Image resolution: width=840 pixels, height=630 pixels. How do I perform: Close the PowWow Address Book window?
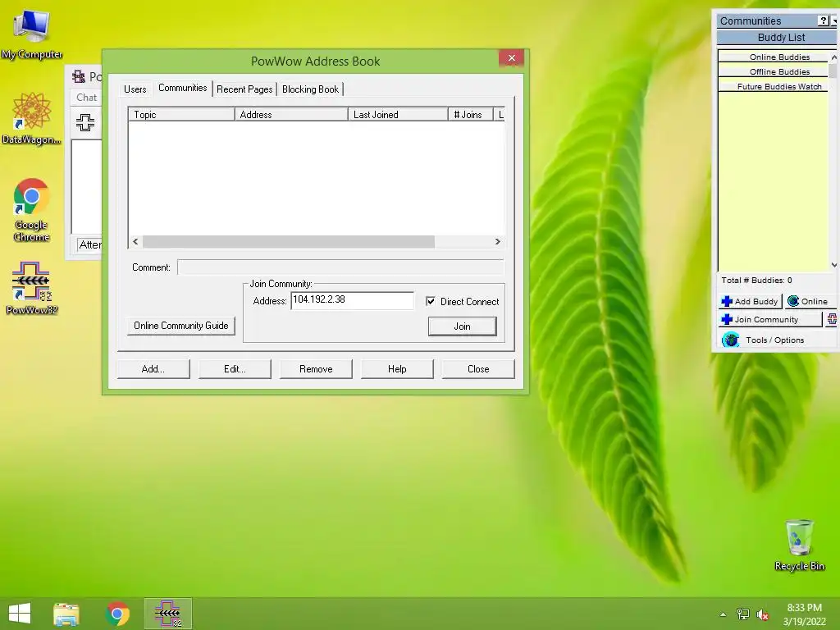(512, 58)
